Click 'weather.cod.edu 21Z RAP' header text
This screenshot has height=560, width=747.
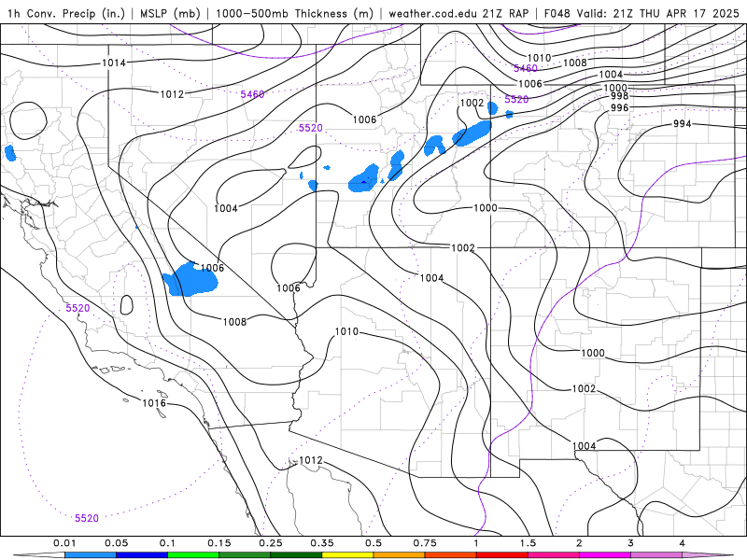coord(458,13)
